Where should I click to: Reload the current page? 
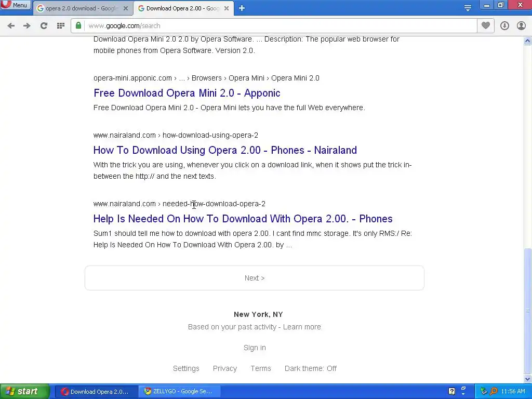tap(44, 26)
